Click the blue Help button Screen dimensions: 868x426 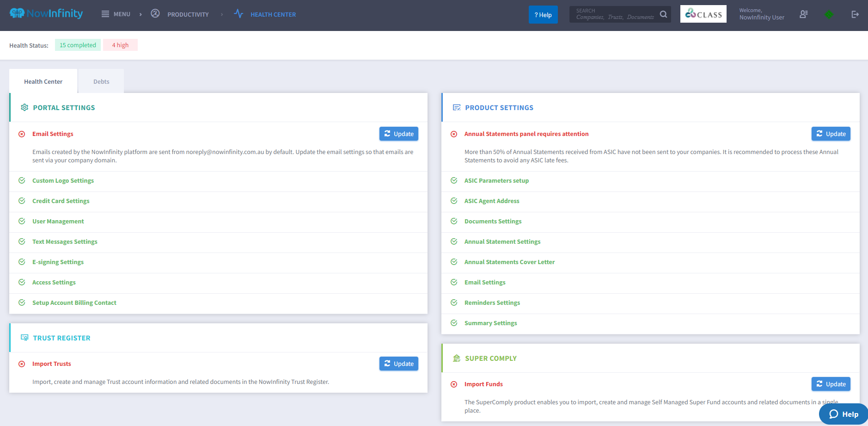click(x=543, y=15)
